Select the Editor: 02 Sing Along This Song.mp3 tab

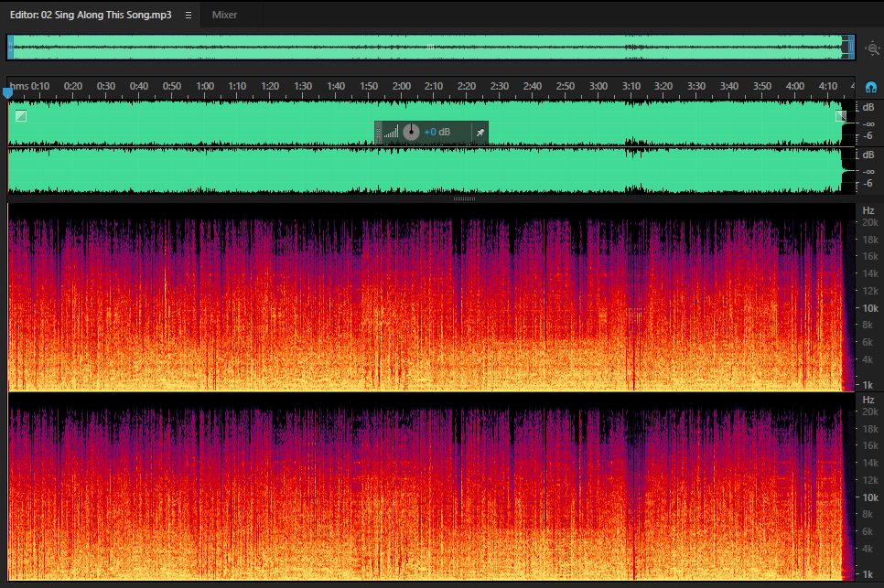click(x=91, y=15)
